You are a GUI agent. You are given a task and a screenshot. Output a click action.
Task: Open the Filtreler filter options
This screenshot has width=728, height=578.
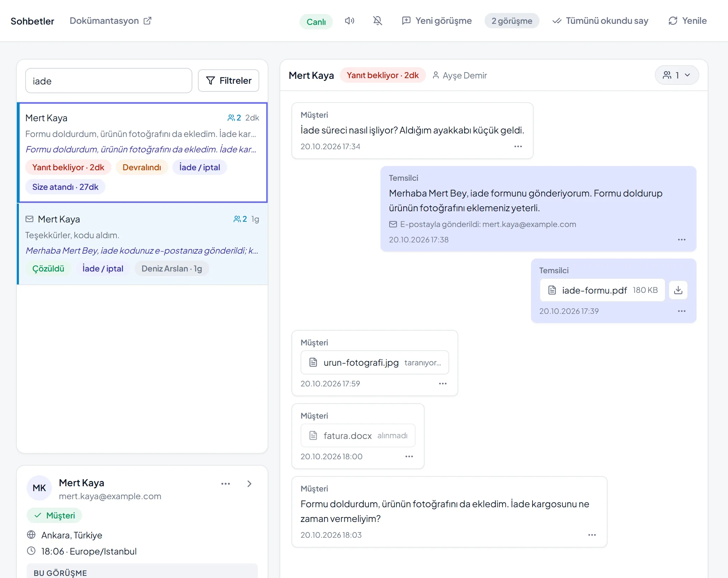coord(228,81)
